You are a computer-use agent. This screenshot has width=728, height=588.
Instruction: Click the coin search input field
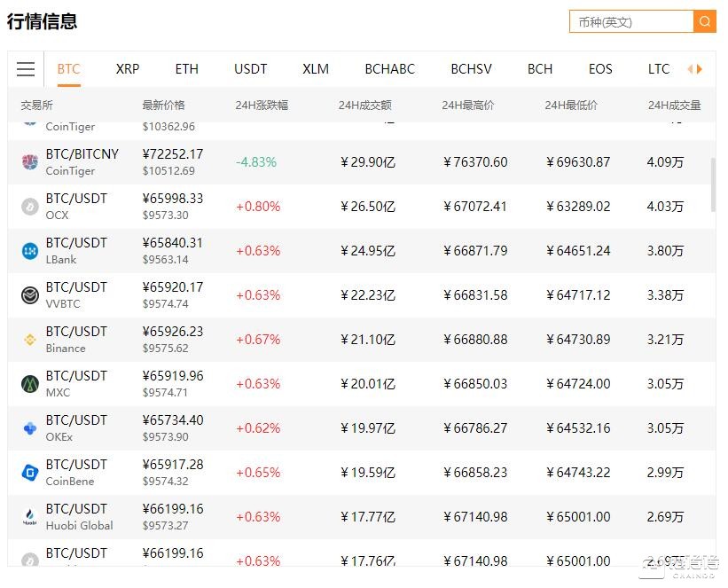(631, 21)
